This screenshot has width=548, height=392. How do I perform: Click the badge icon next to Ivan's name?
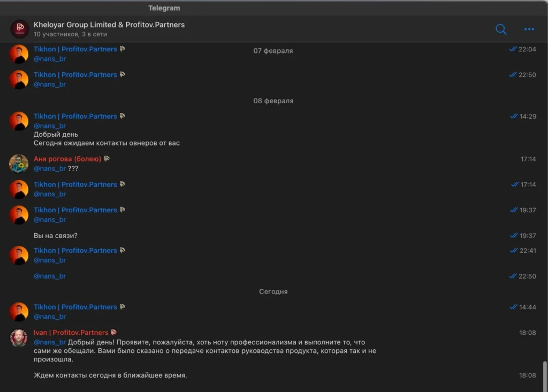(114, 332)
